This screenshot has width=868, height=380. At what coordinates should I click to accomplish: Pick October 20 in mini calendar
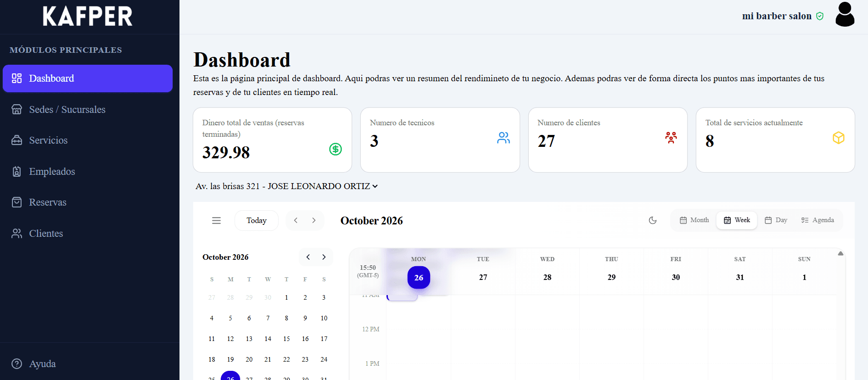pos(249,359)
